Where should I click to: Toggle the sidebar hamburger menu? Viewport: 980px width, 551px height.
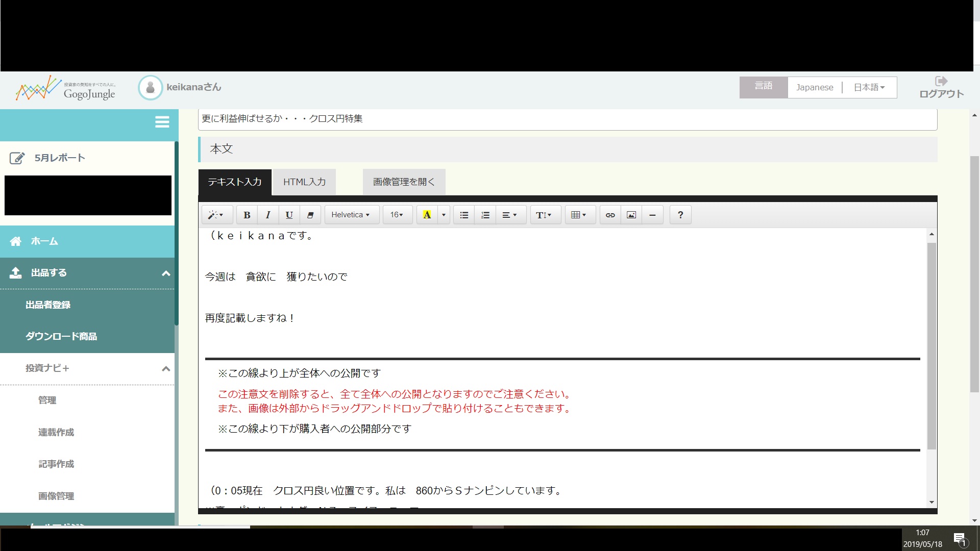tap(162, 122)
